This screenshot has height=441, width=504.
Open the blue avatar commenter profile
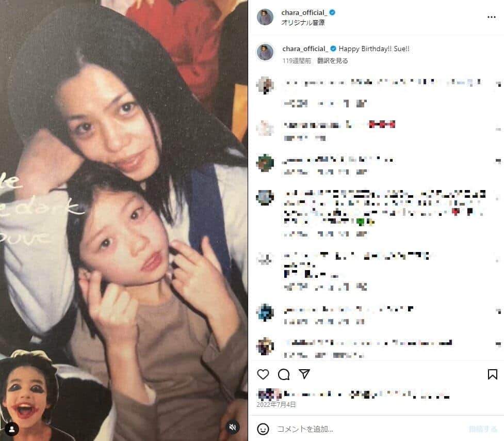tap(265, 312)
